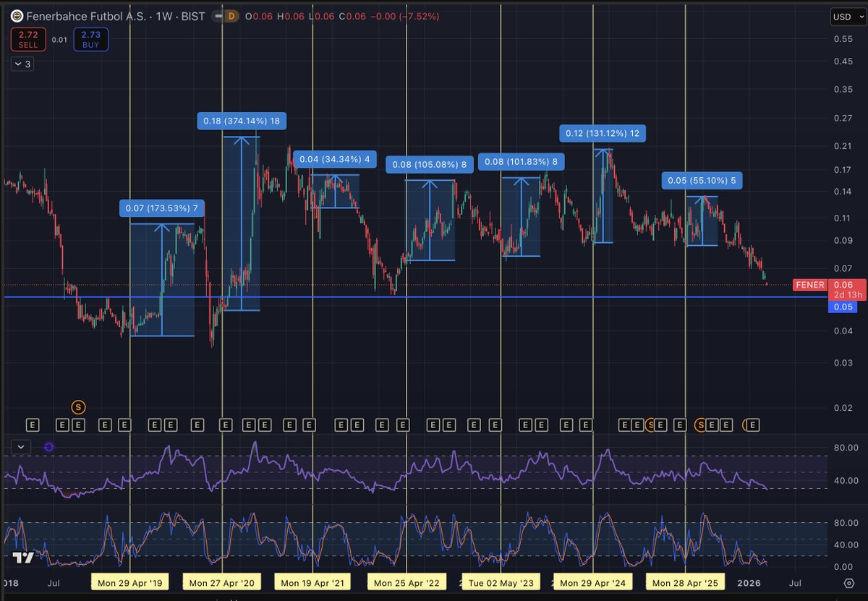Viewport: 868px width, 601px height.
Task: Click the 2026 time axis label
Action: (749, 582)
